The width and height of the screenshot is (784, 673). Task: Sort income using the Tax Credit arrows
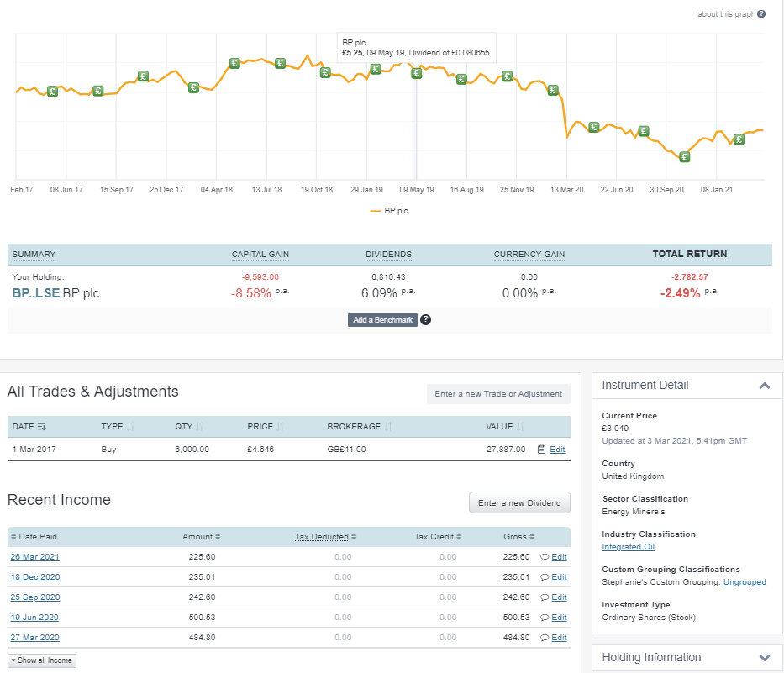click(459, 537)
